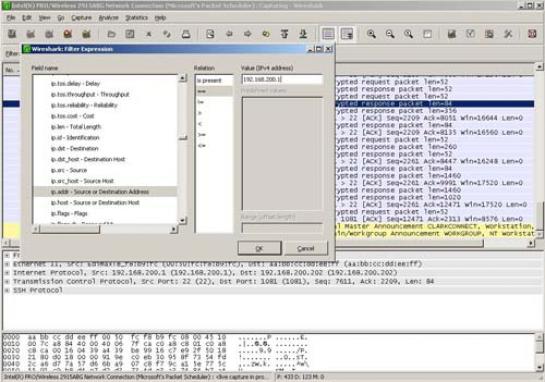Zoom in on packet text
The image size is (545, 382).
[x=371, y=34]
